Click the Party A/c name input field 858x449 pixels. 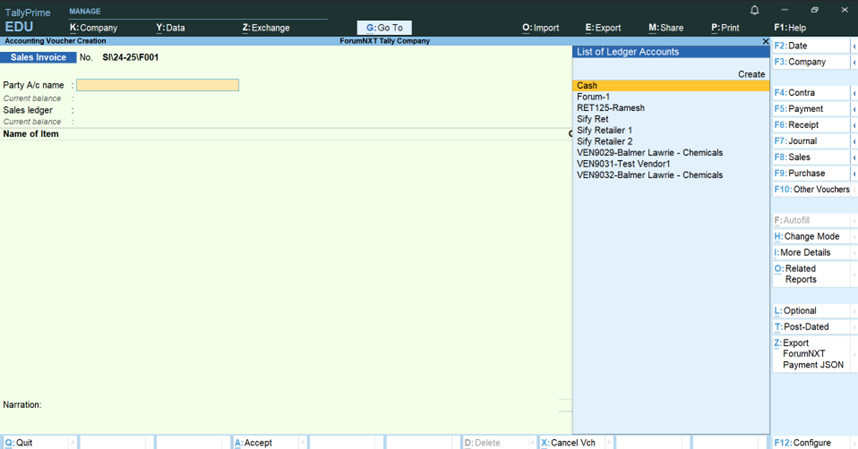pyautogui.click(x=158, y=85)
